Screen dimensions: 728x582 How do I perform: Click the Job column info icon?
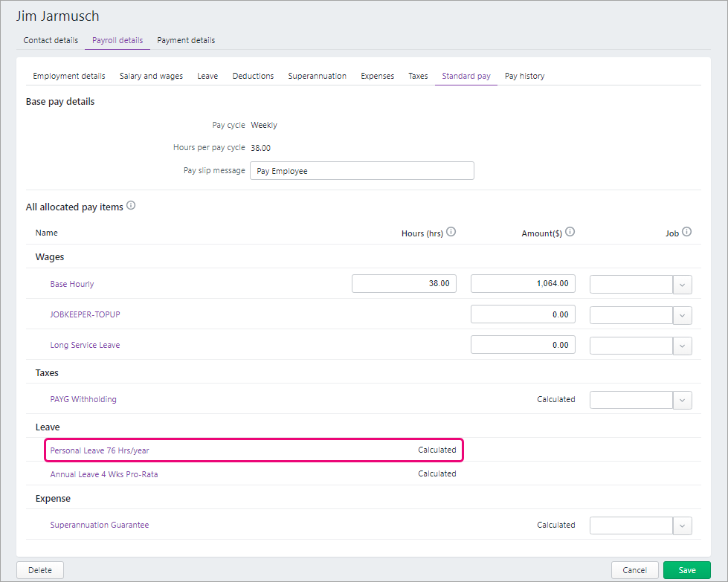coord(686,232)
